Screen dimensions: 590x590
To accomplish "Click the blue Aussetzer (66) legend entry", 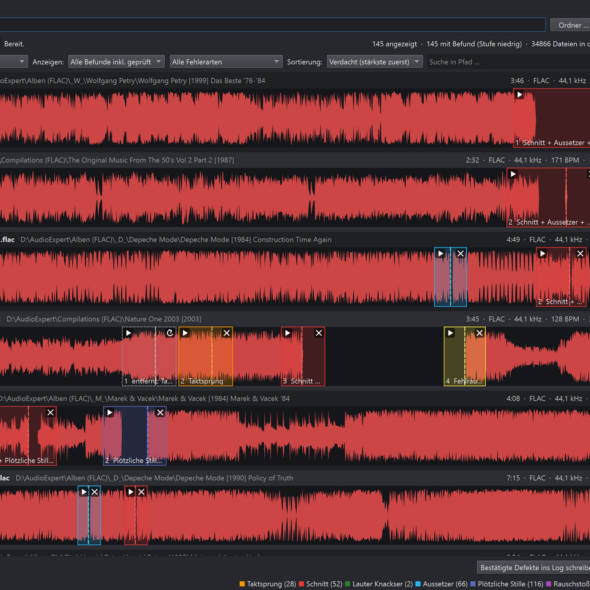I will pyautogui.click(x=441, y=584).
